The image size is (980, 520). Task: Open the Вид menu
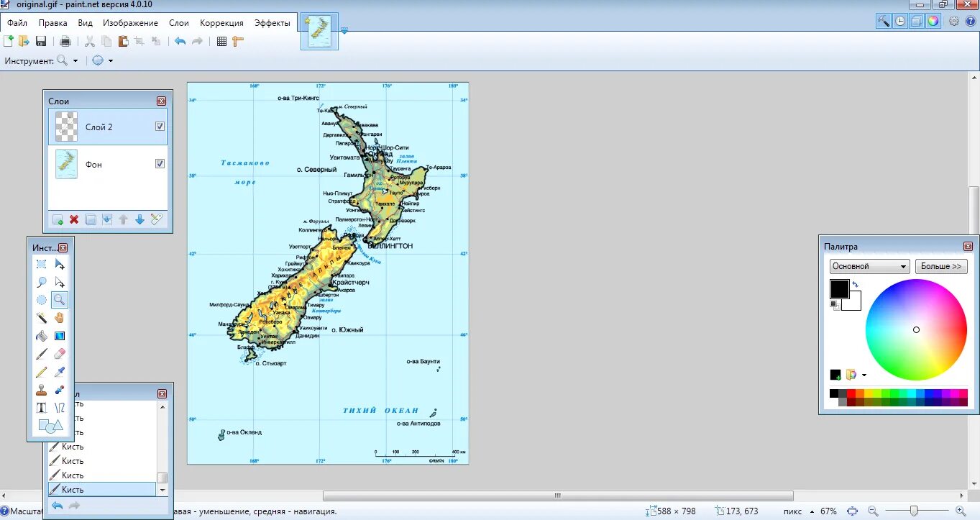coord(85,23)
